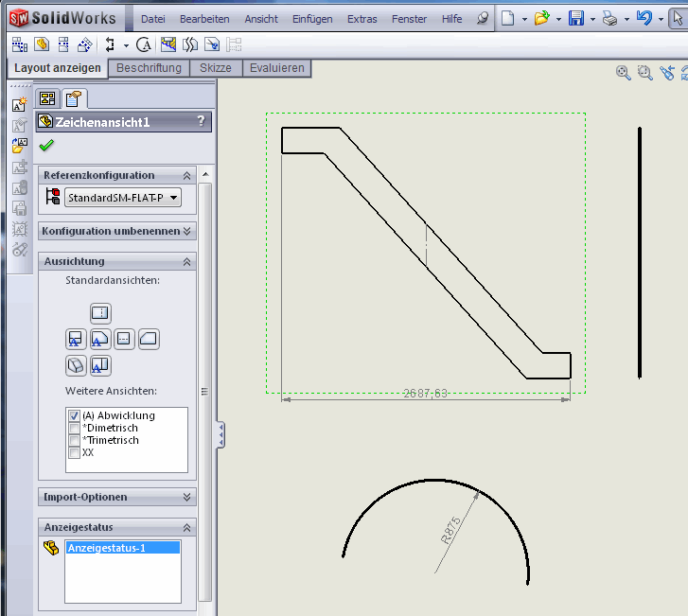Open the PropertyManager help question mark
Image resolution: width=688 pixels, height=616 pixels.
pyautogui.click(x=200, y=121)
